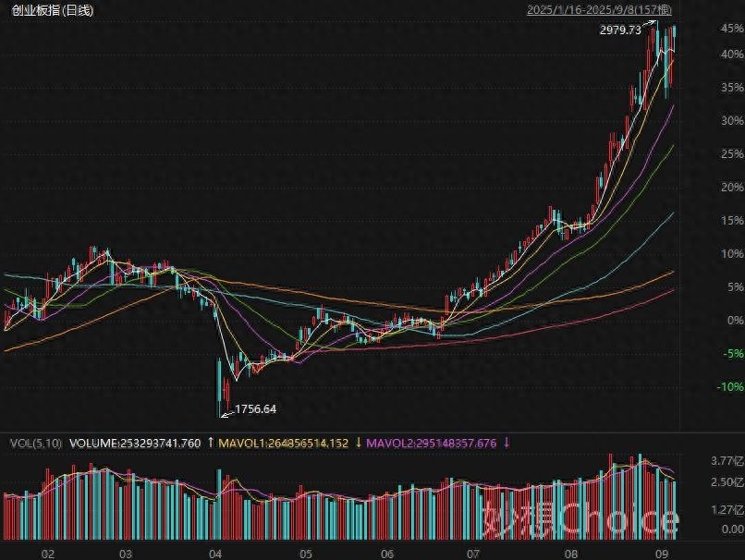745x560 pixels.
Task: Click the 45% label on percent axis
Action: (x=732, y=29)
